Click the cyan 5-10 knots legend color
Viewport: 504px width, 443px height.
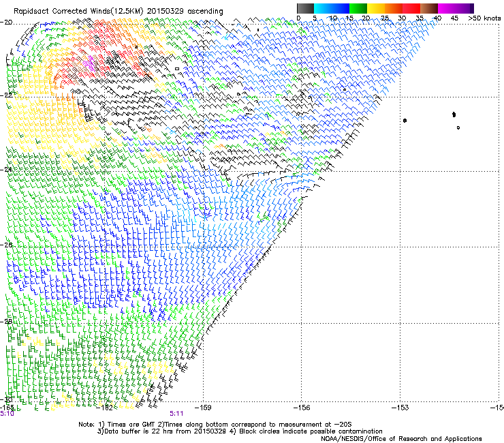tap(323, 8)
